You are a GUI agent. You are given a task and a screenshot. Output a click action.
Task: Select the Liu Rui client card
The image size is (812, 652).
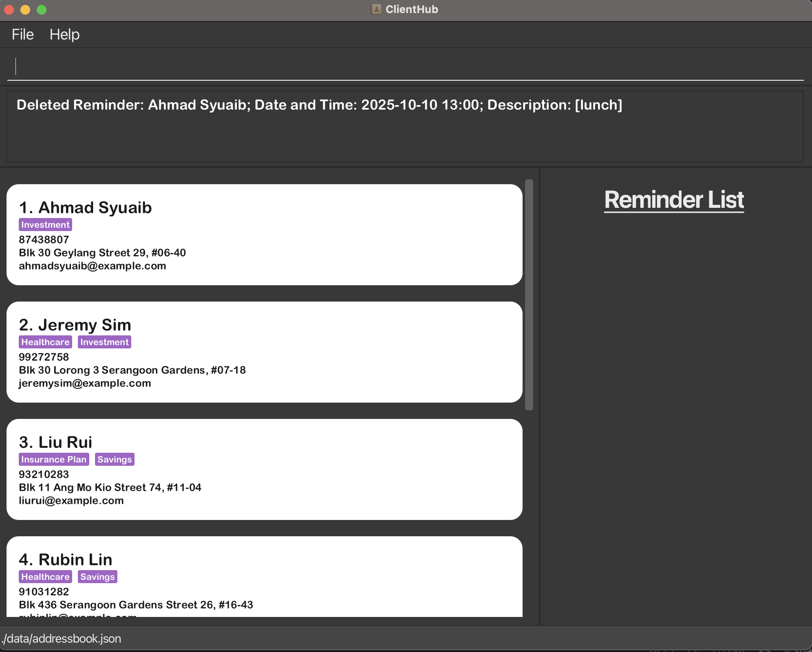264,469
